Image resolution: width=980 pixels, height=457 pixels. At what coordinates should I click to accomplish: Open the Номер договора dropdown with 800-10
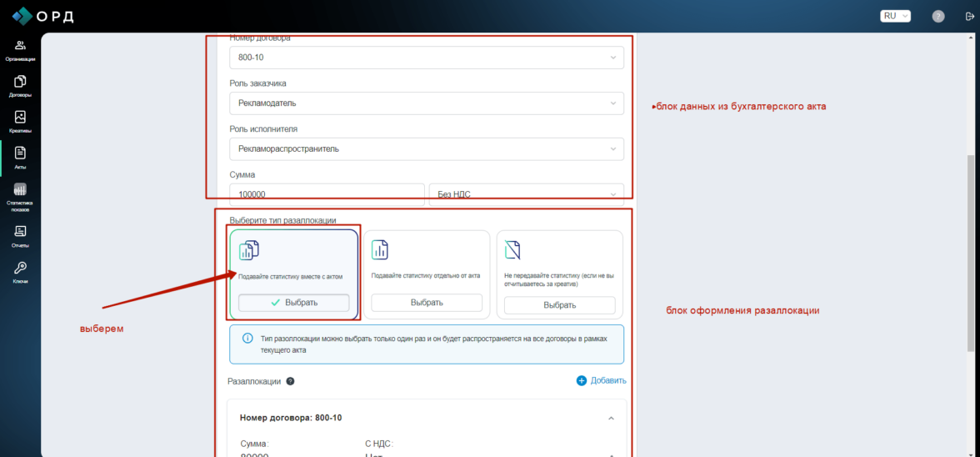tap(427, 58)
